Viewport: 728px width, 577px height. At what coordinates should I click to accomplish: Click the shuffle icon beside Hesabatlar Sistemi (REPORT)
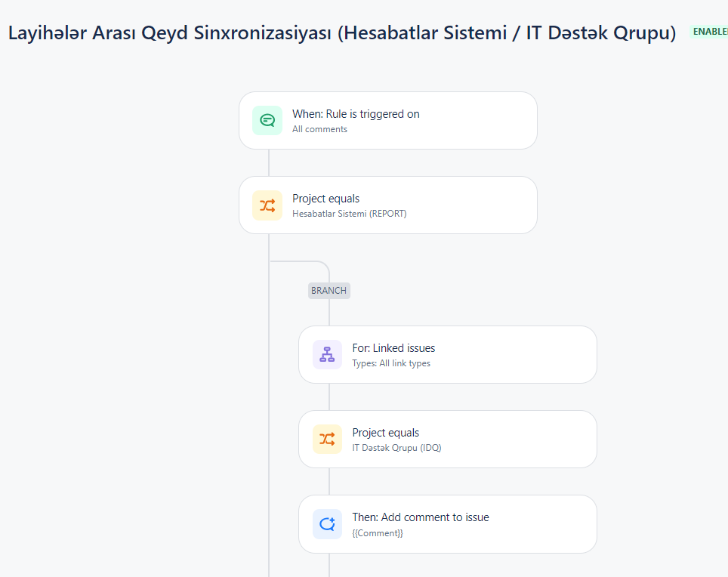tap(267, 205)
